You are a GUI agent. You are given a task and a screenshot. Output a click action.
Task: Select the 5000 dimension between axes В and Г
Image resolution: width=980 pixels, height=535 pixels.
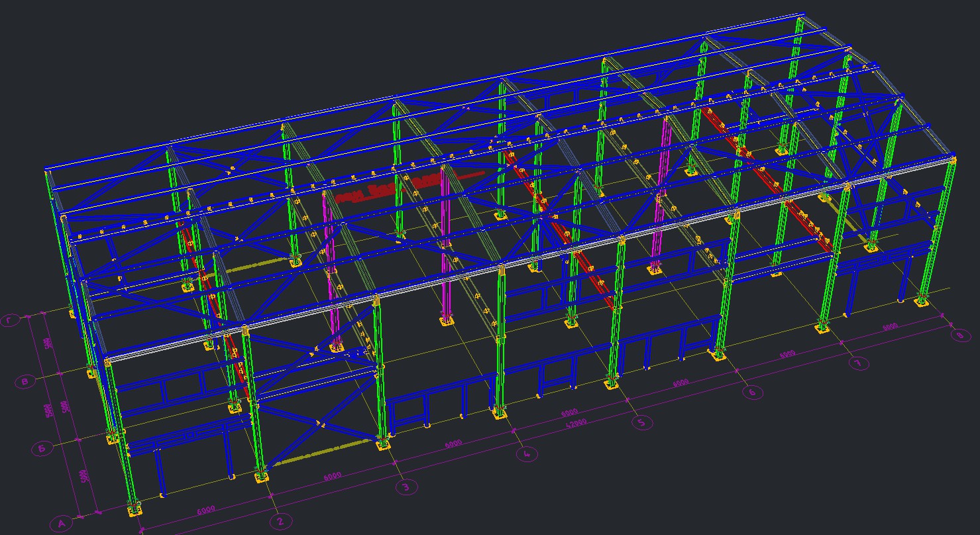click(x=47, y=343)
